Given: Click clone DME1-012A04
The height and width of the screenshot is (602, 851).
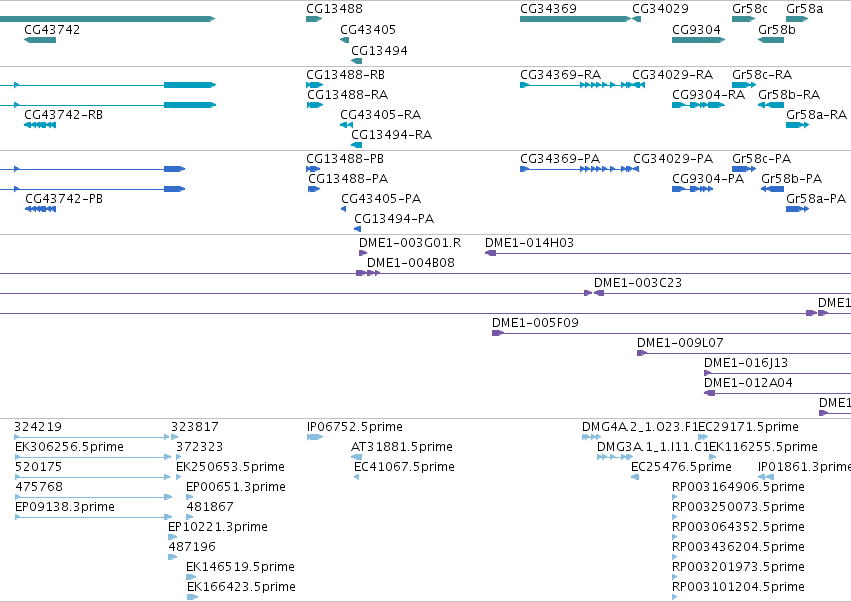Looking at the screenshot, I should click(748, 383).
